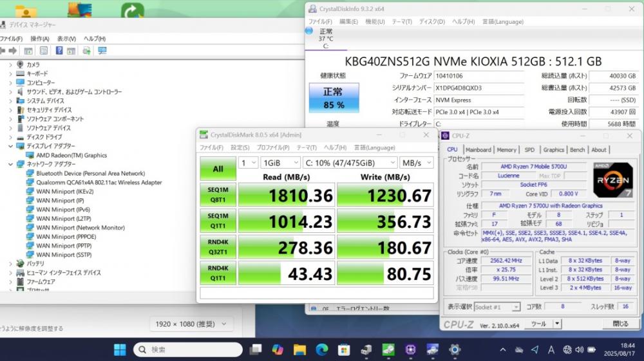Image resolution: width=644 pixels, height=361 pixels.
Task: Click the ツール button in CPU-Z
Action: tap(538, 324)
